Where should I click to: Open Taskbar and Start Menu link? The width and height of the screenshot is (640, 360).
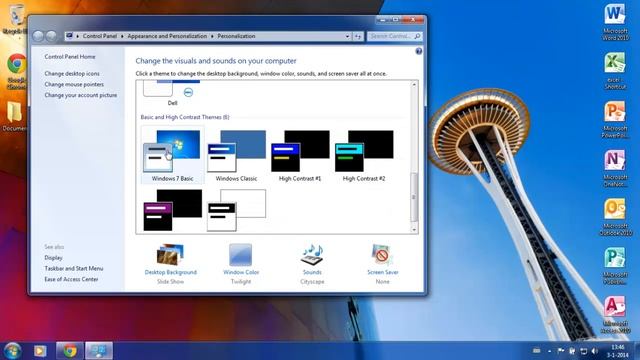(73, 269)
